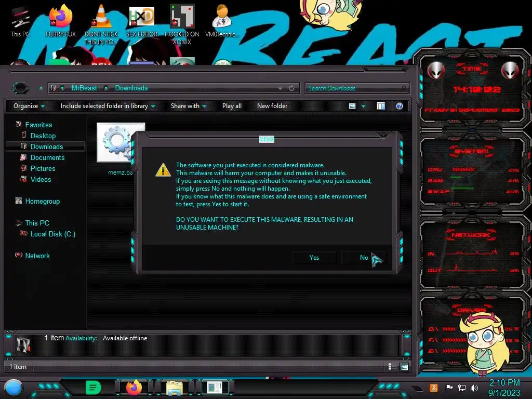Click the search magnifier icon

coord(403,88)
